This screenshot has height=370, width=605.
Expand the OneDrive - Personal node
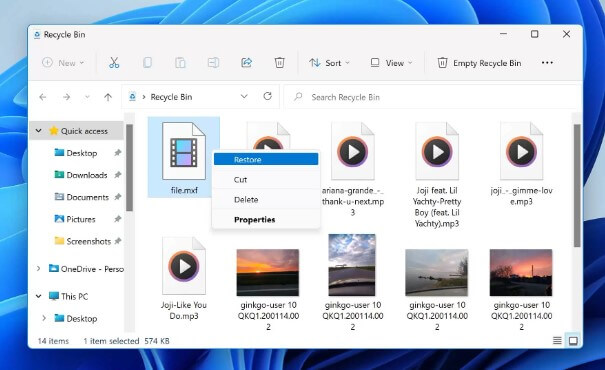point(38,269)
